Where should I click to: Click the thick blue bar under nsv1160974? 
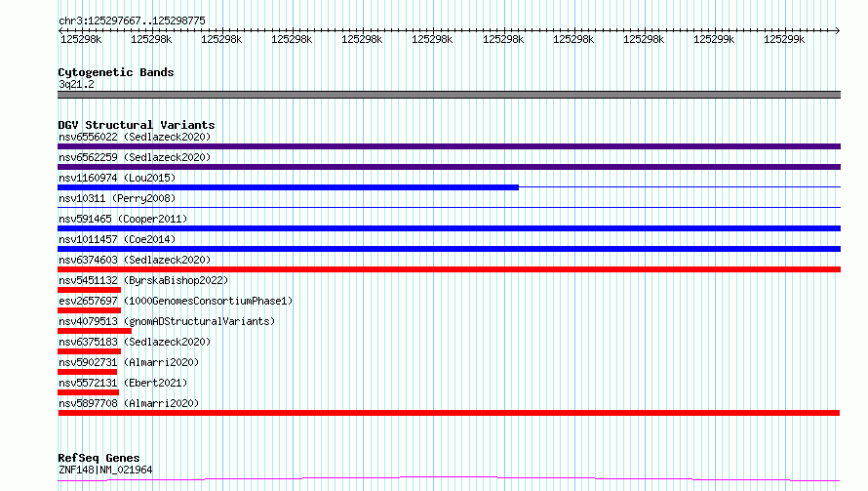coord(288,187)
